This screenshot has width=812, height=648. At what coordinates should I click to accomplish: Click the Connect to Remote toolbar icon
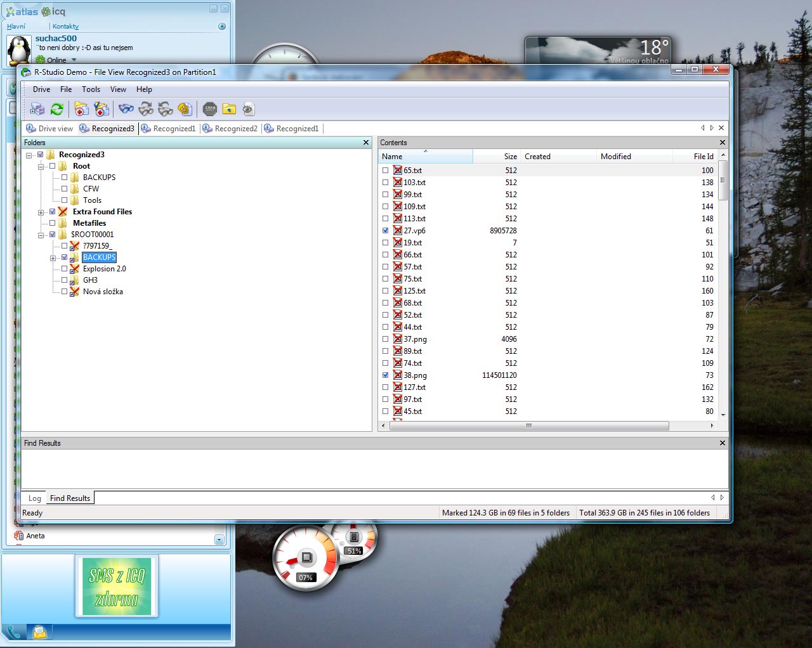[37, 109]
